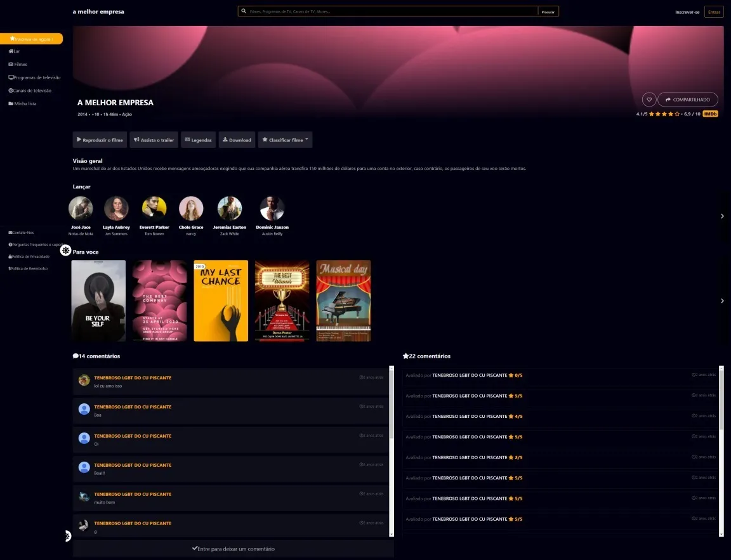This screenshot has height=560, width=731.
Task: Advance the Para voce carousel right arrow
Action: 722,301
